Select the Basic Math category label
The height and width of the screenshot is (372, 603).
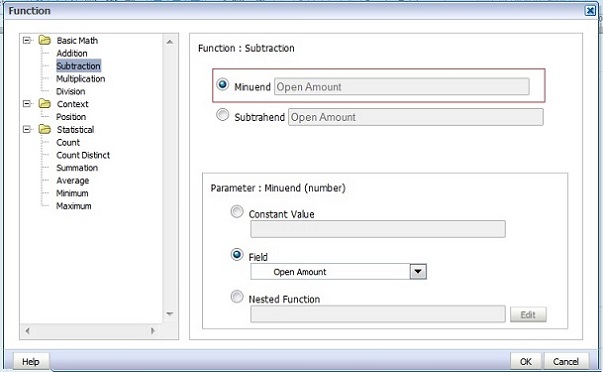(x=77, y=40)
